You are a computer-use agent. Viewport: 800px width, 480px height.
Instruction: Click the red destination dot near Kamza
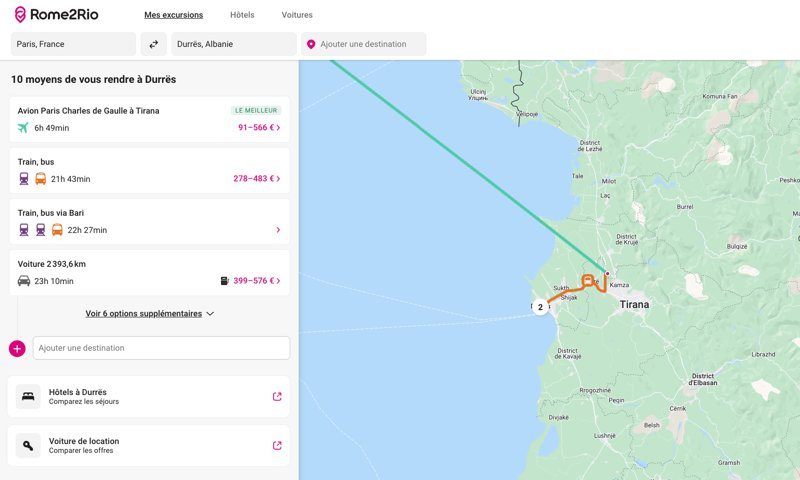607,273
